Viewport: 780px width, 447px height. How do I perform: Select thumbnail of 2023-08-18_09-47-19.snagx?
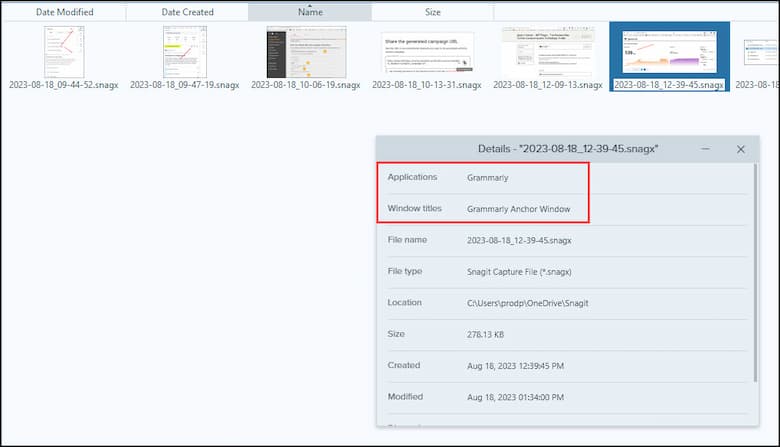point(185,52)
